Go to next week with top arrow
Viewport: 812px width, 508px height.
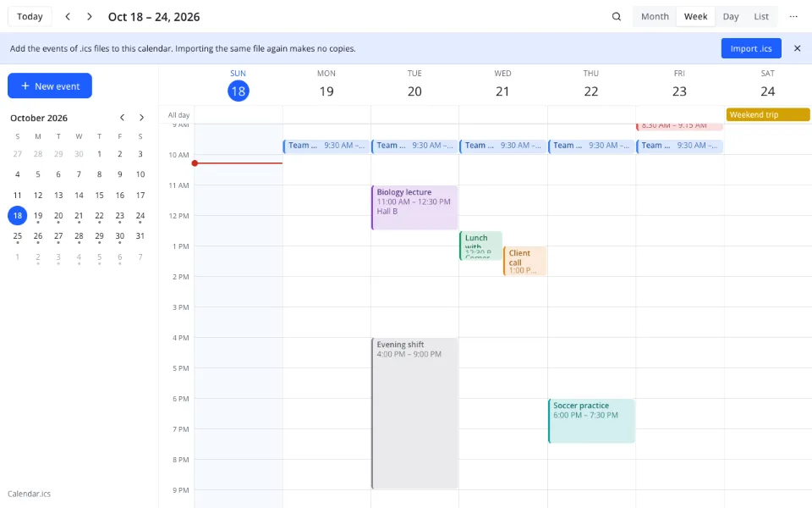point(90,17)
